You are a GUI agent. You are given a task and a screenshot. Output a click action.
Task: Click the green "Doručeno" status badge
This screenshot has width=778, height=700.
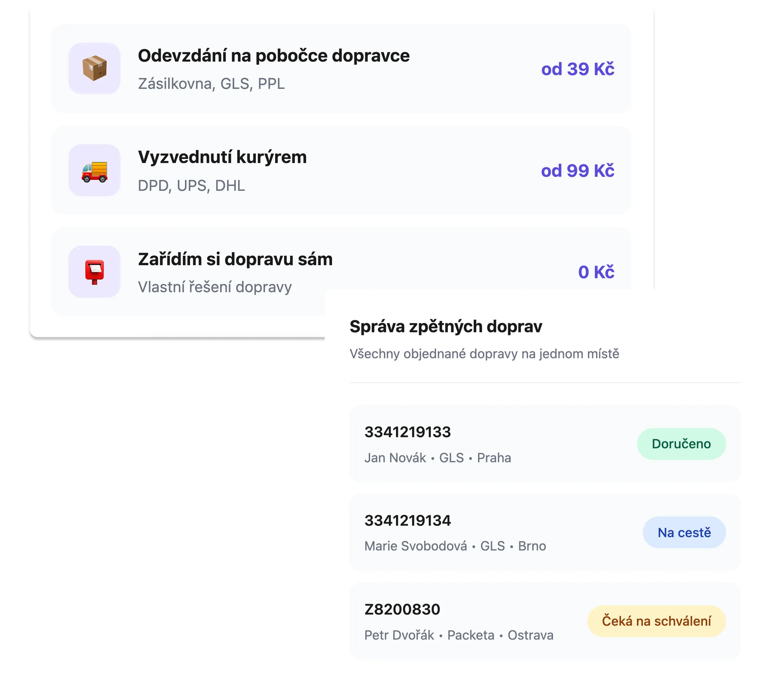tap(681, 444)
